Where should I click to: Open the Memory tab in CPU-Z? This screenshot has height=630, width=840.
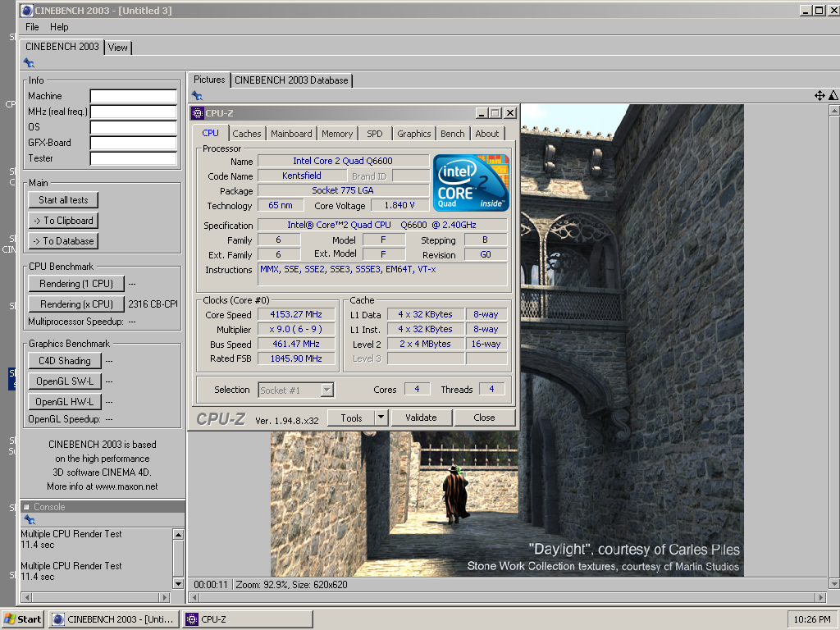coord(337,134)
